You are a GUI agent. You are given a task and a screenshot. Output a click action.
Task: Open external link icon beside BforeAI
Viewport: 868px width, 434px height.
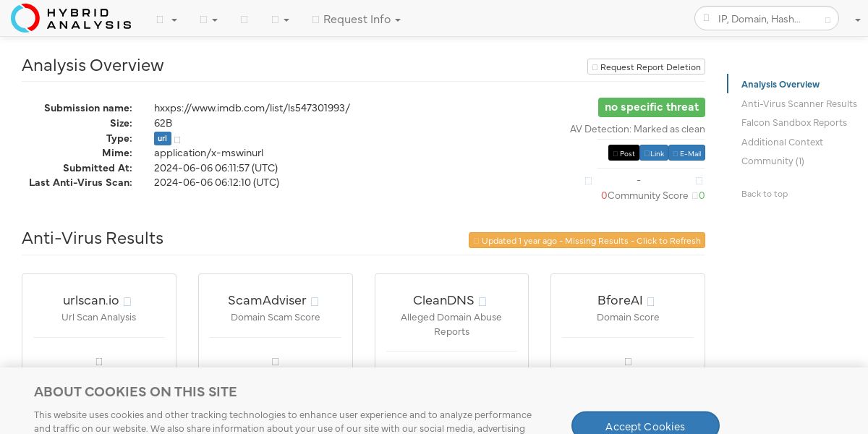coord(650,302)
